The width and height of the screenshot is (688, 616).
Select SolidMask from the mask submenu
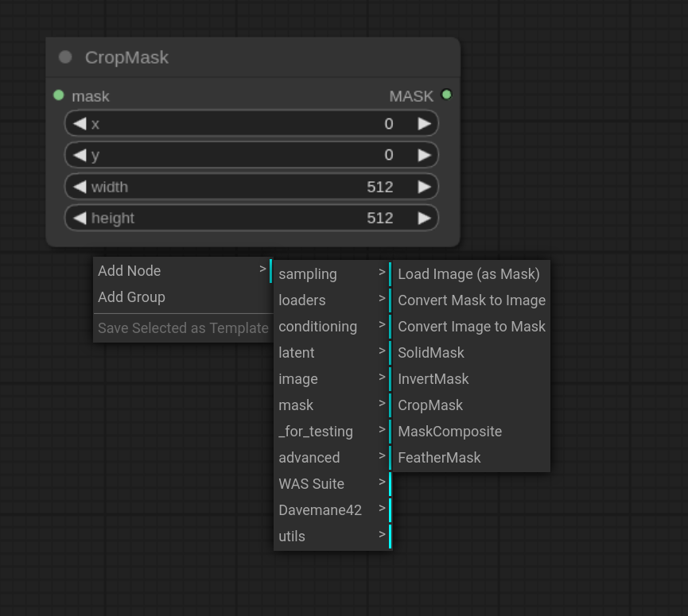coord(430,352)
